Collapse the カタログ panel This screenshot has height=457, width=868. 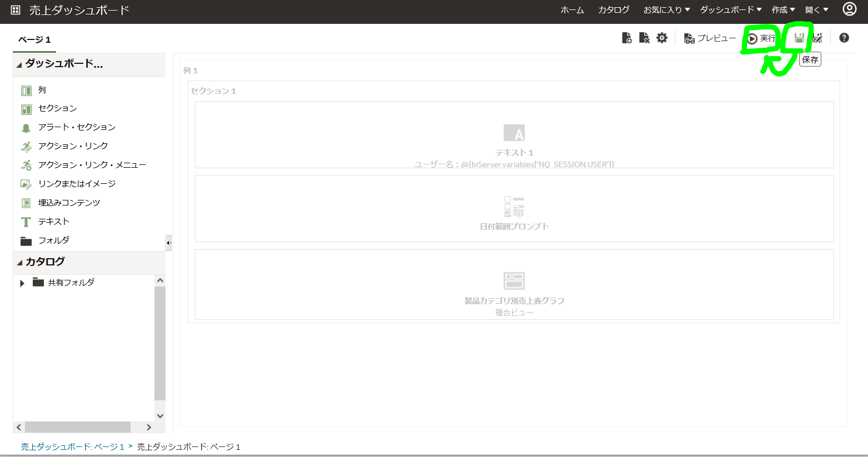coord(19,263)
